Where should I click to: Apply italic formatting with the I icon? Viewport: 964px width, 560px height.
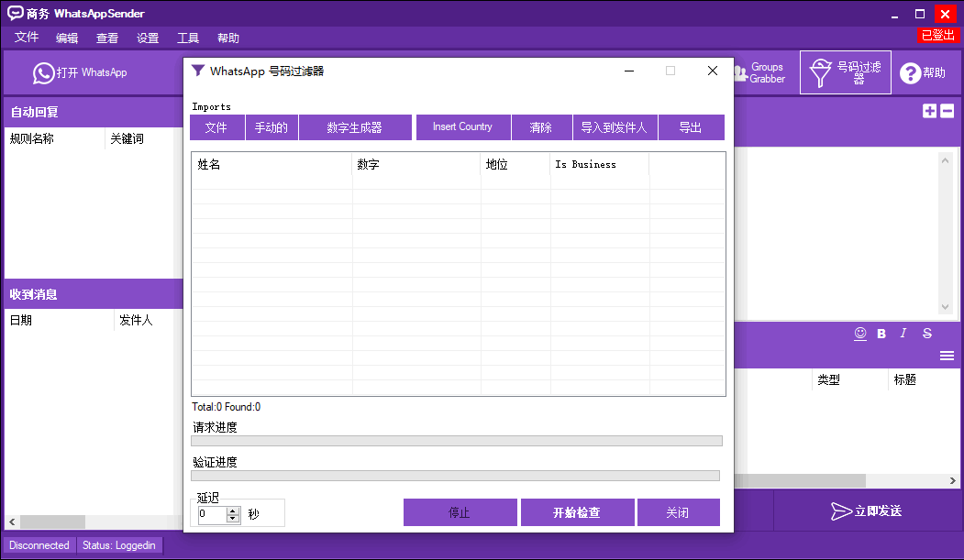[903, 333]
